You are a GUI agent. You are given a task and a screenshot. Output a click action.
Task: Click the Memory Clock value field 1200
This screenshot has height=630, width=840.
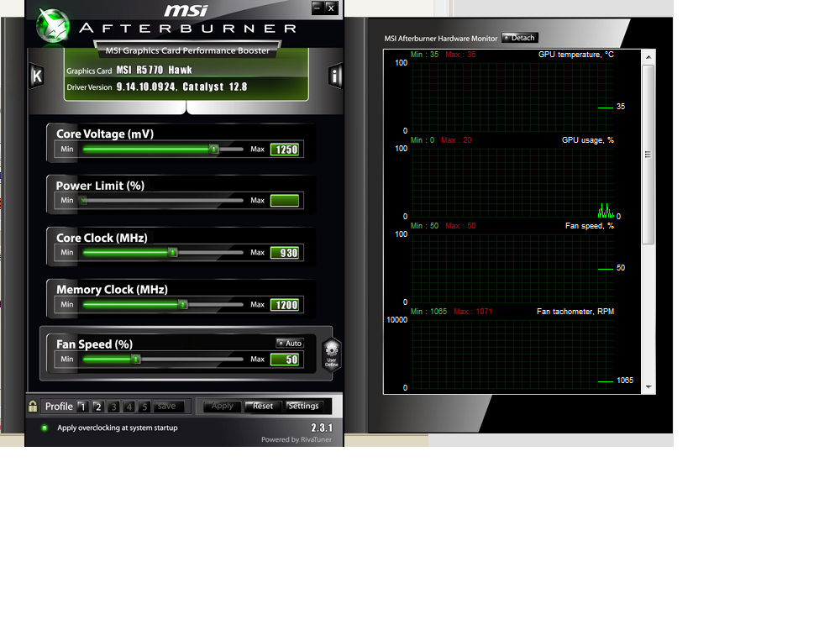tap(286, 305)
